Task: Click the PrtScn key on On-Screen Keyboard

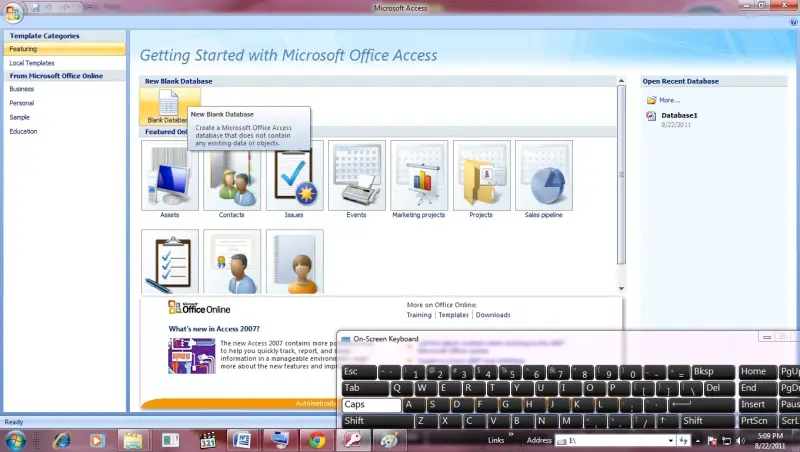Action: pyautogui.click(x=757, y=421)
